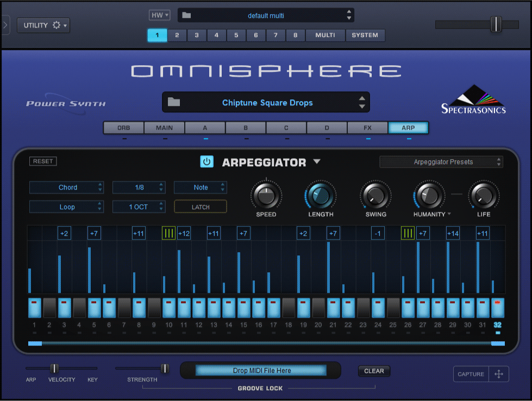The image size is (532, 401).
Task: Open the patch browser folder icon
Action: pyautogui.click(x=174, y=102)
